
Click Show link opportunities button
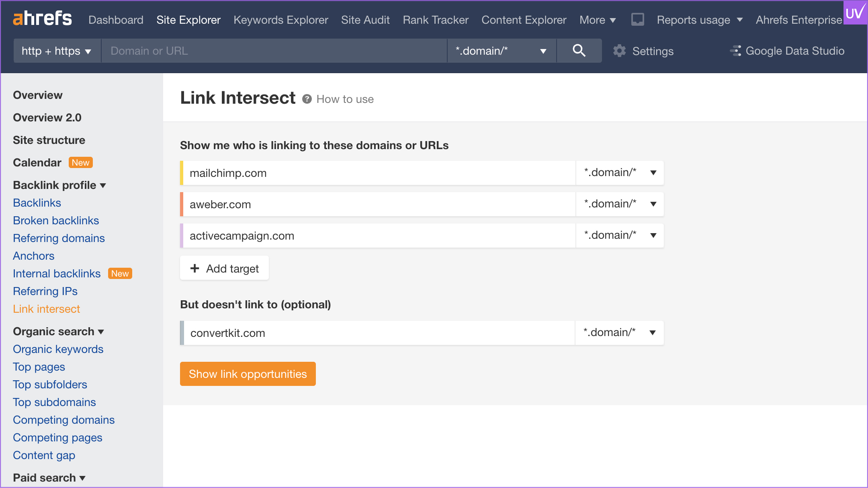click(x=248, y=374)
